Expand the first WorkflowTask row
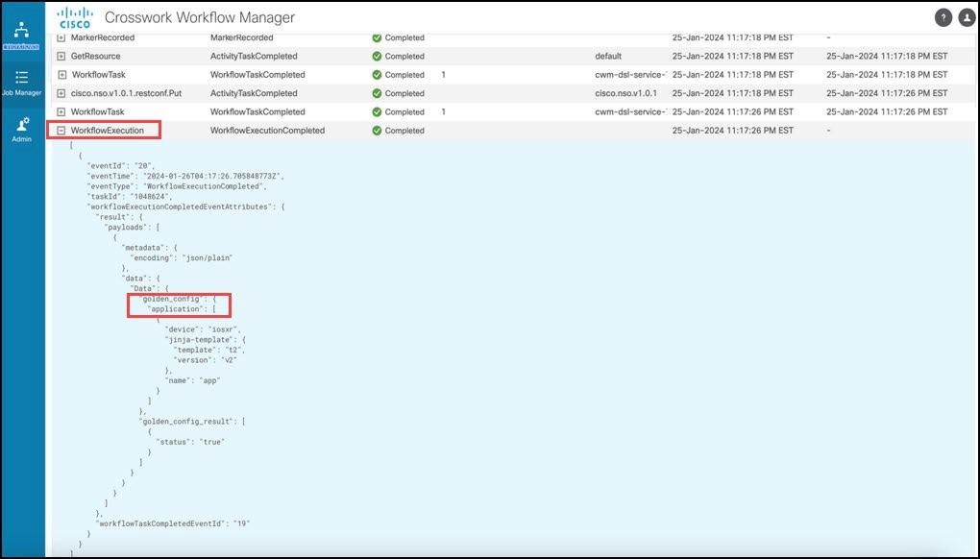This screenshot has height=559, width=980. coord(61,75)
